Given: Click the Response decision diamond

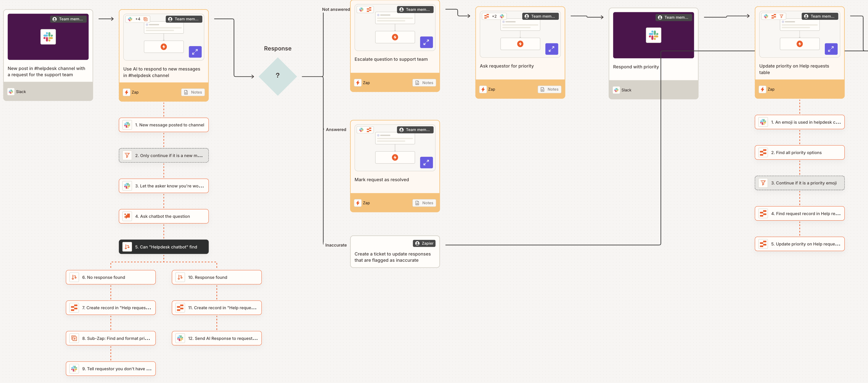Looking at the screenshot, I should tap(277, 75).
